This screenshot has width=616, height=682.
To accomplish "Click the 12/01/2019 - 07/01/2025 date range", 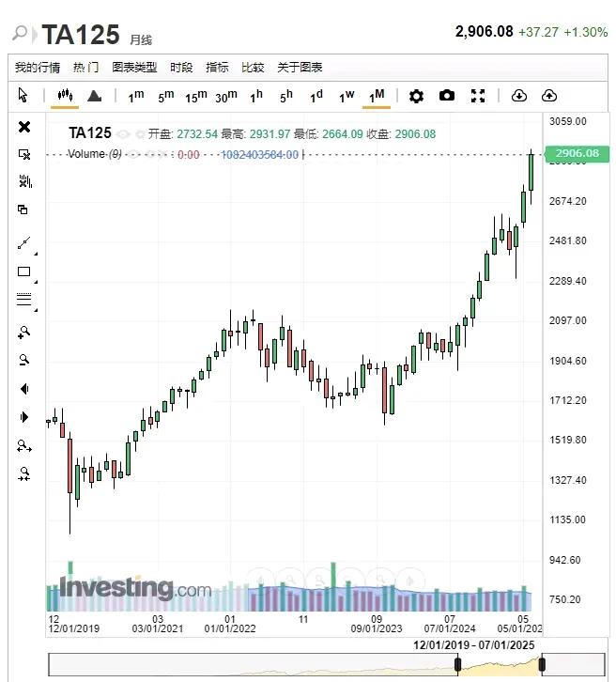I will pyautogui.click(x=474, y=645).
